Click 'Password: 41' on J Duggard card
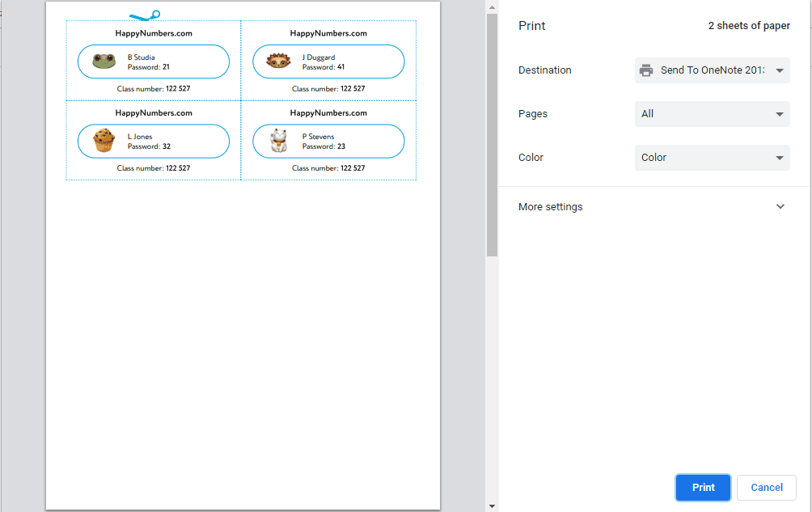Image resolution: width=812 pixels, height=512 pixels. point(324,67)
